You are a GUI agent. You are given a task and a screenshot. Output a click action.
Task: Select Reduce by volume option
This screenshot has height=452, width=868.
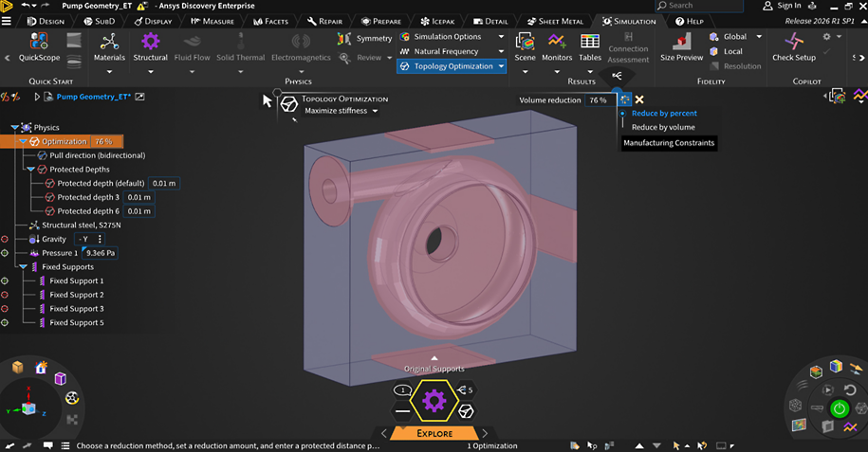point(663,127)
